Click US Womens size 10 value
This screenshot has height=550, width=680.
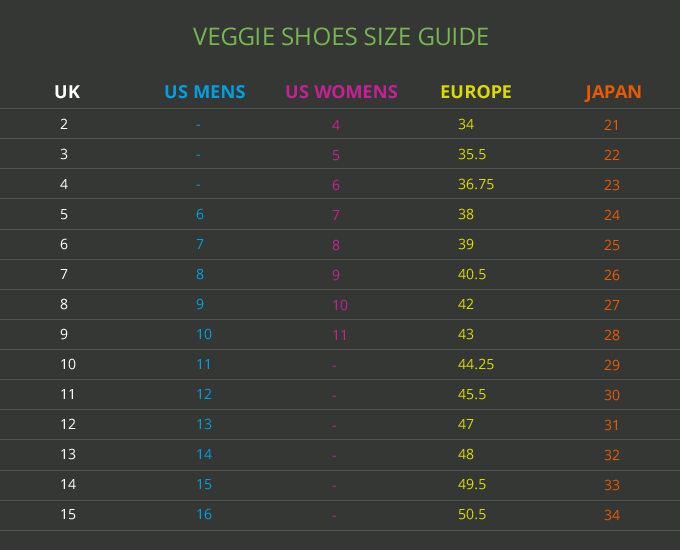340,305
